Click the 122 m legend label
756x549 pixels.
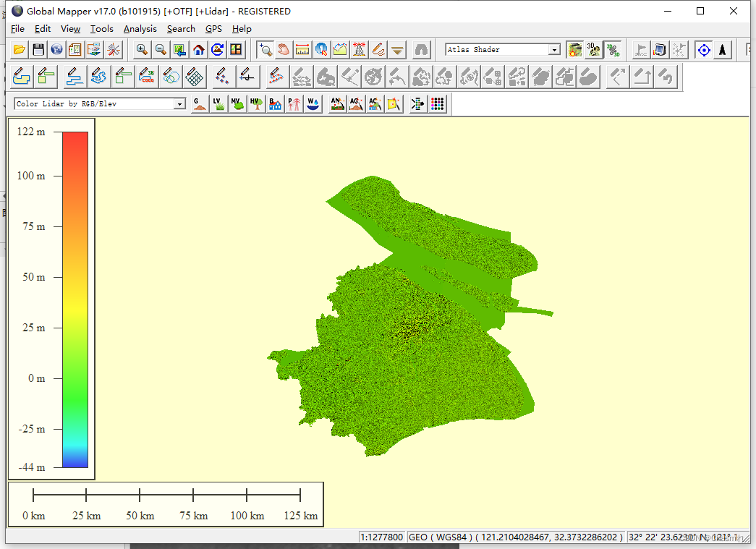click(31, 132)
